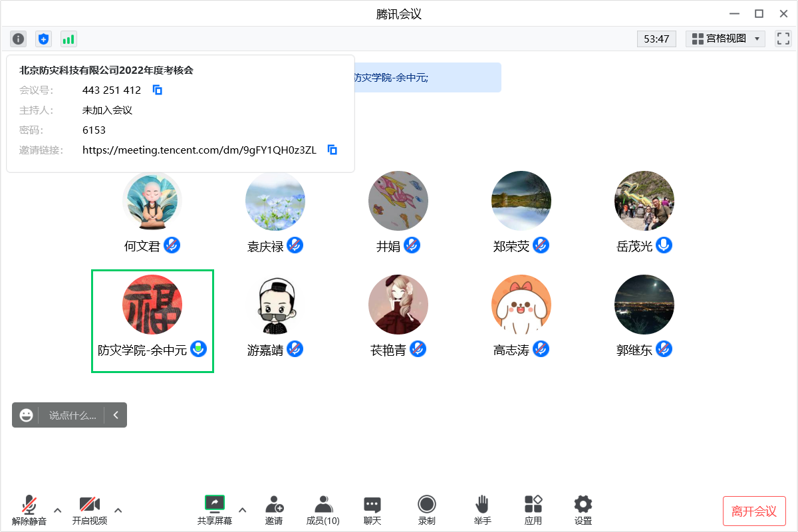The height and width of the screenshot is (532, 798).
Task: Click 岳茂光's active microphone icon
Action: click(664, 245)
